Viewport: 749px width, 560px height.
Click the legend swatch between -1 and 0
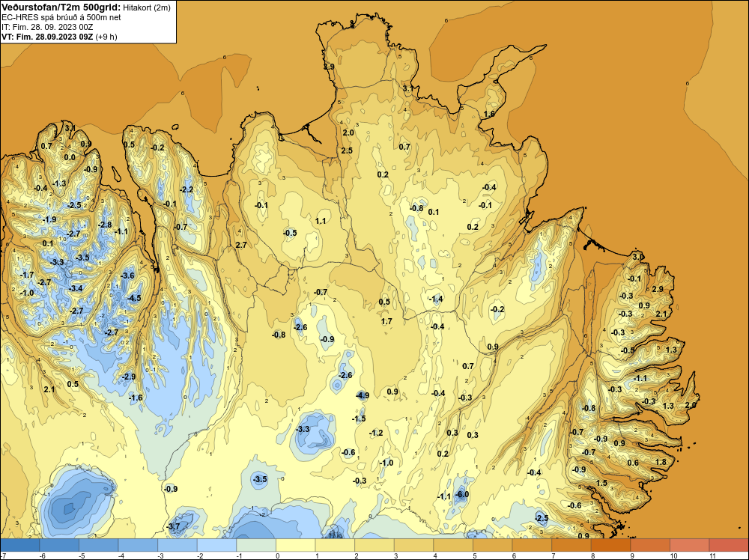pos(256,545)
